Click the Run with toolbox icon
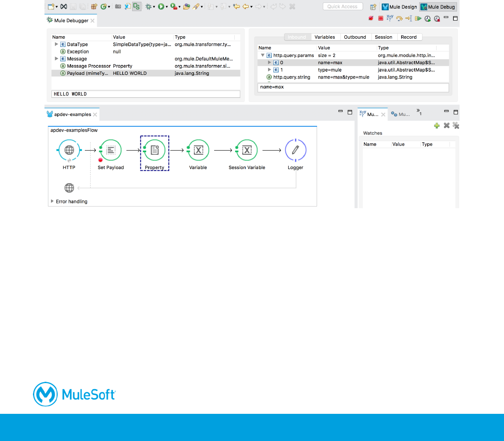The image size is (504, 441). pyautogui.click(x=174, y=7)
